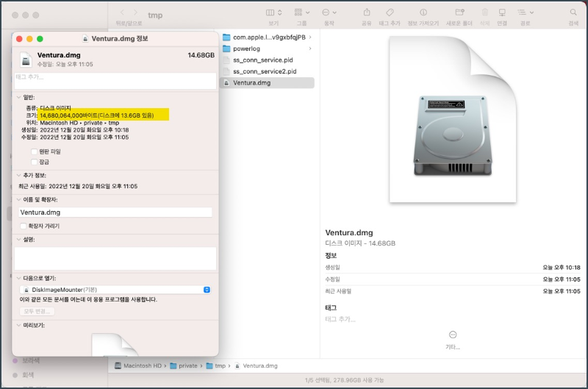Click the large disk image preview
Viewport: 588px width, 389px height.
453,119
